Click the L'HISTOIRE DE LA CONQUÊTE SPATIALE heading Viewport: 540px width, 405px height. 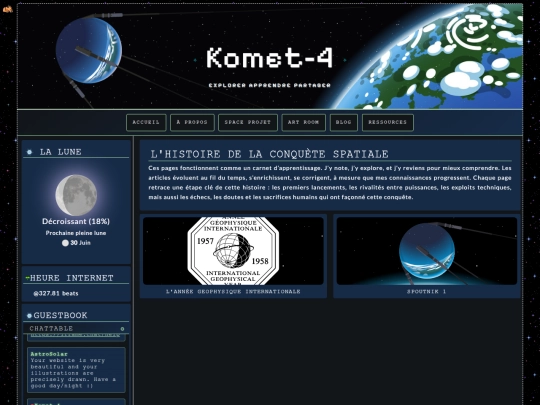click(269, 154)
